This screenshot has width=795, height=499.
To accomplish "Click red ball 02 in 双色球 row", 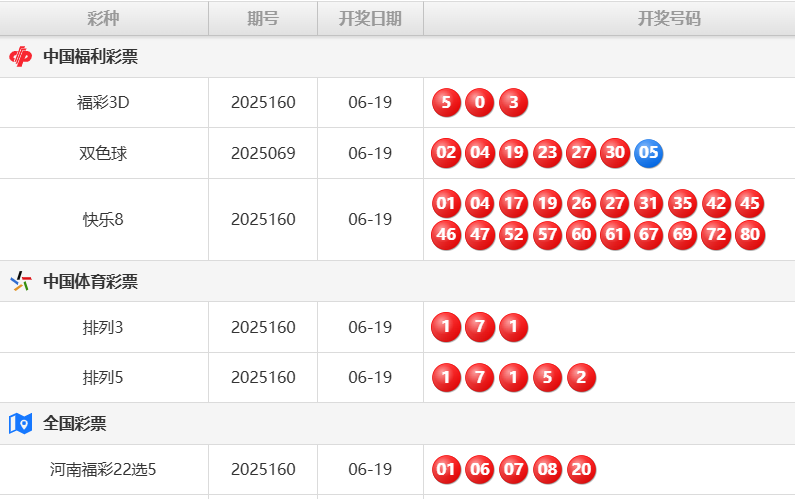I will [x=446, y=153].
